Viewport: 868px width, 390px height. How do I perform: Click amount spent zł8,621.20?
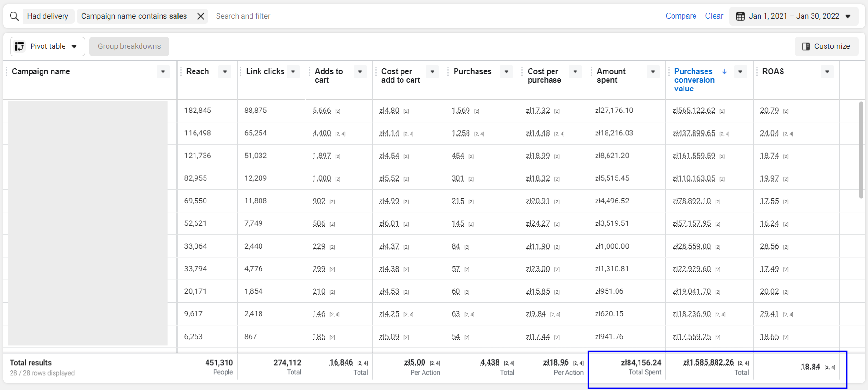[612, 156]
